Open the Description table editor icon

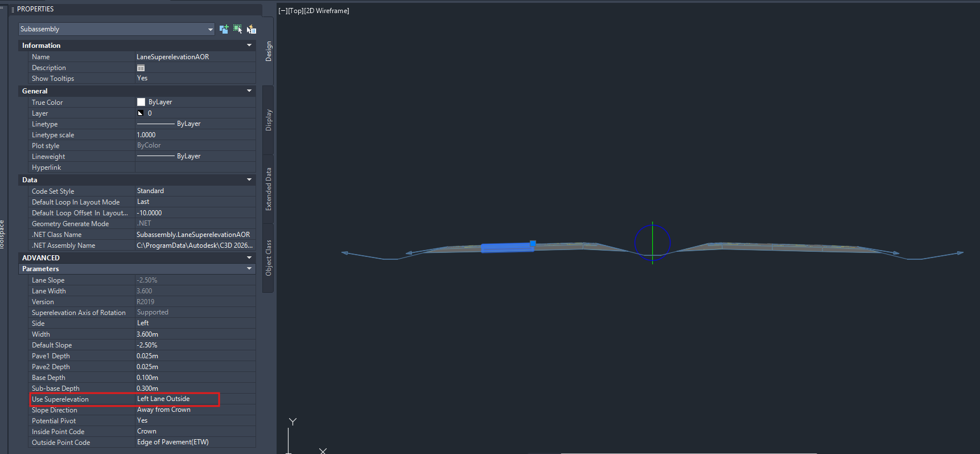[x=141, y=68]
